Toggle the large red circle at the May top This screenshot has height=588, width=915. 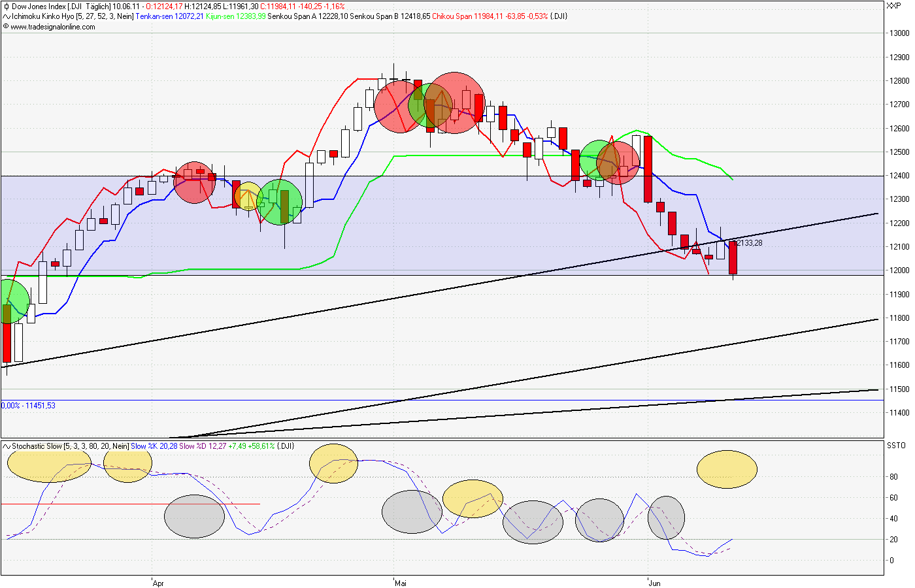point(457,105)
